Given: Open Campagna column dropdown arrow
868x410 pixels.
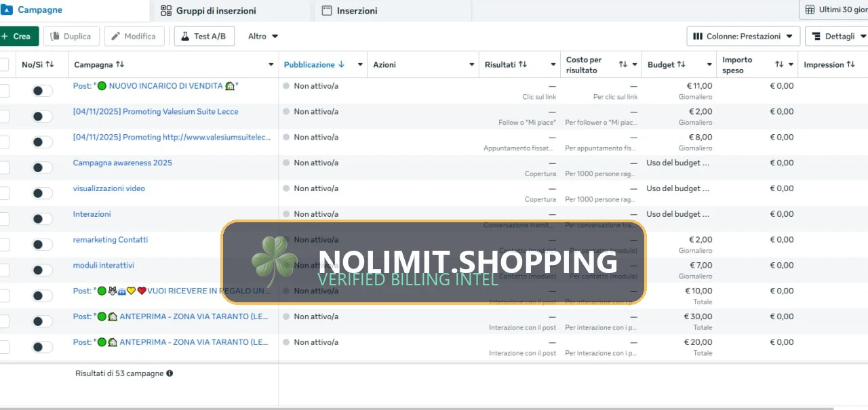Looking at the screenshot, I should (x=271, y=65).
